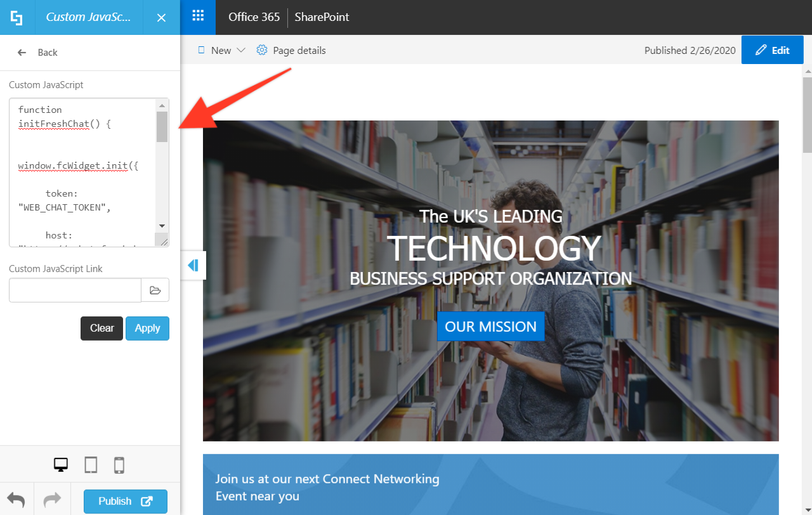
Task: Click the code box scrollbar thumb
Action: tap(162, 127)
